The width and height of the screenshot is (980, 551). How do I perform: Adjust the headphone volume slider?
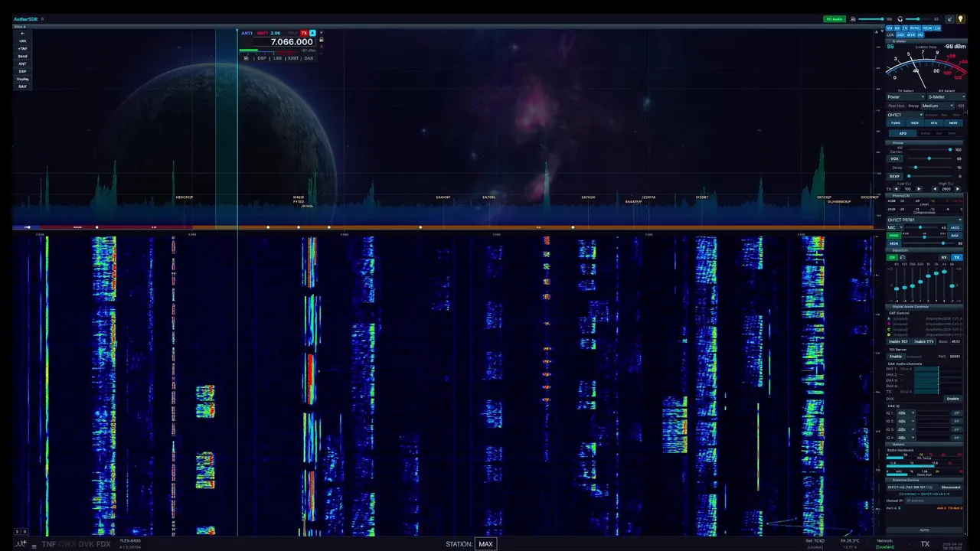pos(918,19)
